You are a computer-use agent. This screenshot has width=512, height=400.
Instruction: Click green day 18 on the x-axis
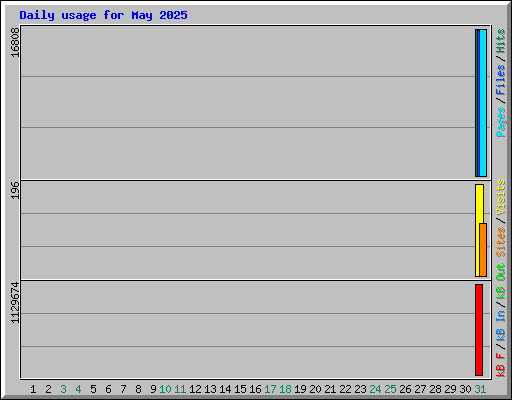tap(285, 389)
